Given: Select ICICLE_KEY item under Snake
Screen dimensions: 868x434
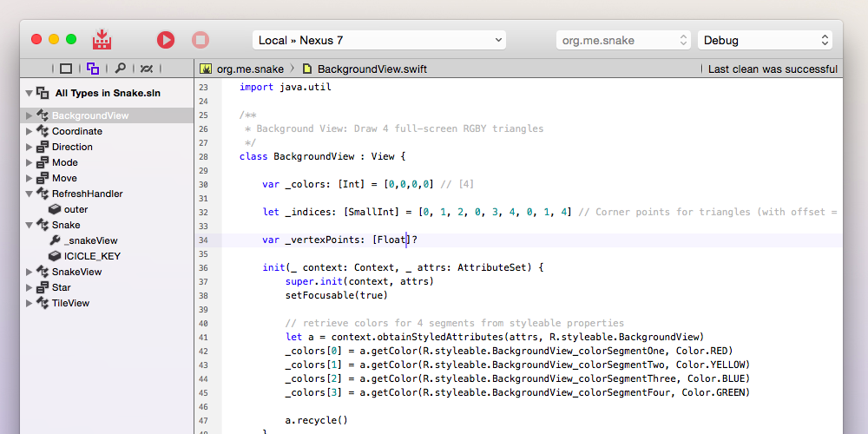Looking at the screenshot, I should (92, 256).
